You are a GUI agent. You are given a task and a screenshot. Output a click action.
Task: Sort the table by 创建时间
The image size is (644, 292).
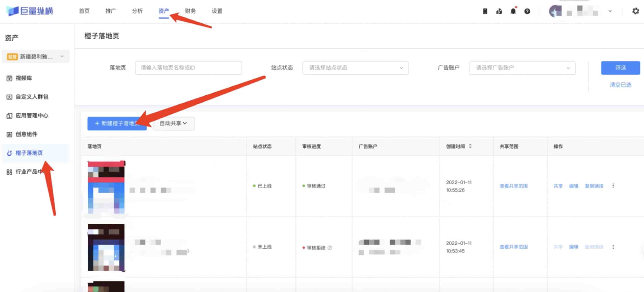pyautogui.click(x=470, y=146)
